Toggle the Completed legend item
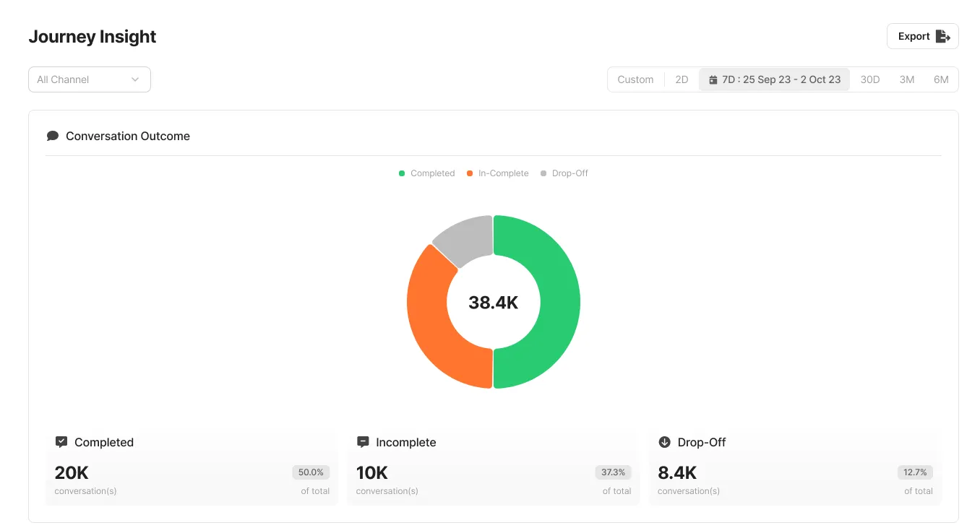 426,173
